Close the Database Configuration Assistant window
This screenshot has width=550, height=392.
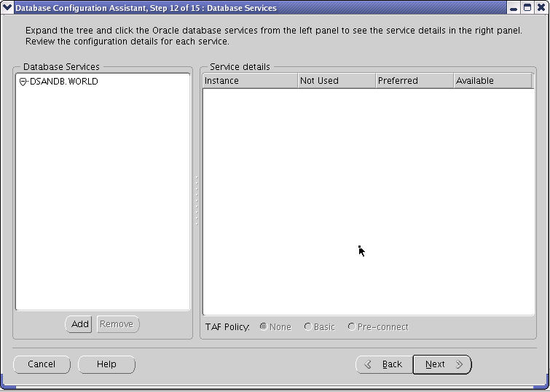pos(541,8)
